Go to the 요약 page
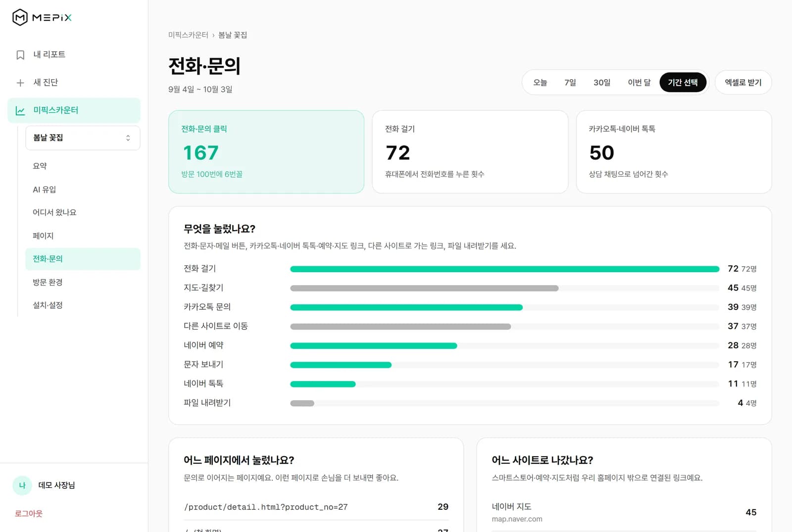The image size is (792, 532). tap(83, 166)
